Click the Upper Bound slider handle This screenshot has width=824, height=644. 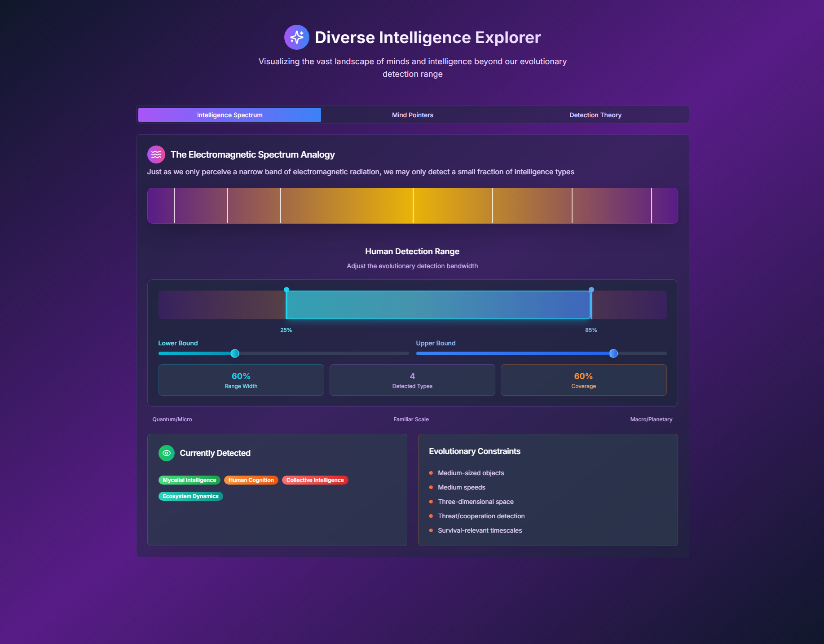point(613,353)
